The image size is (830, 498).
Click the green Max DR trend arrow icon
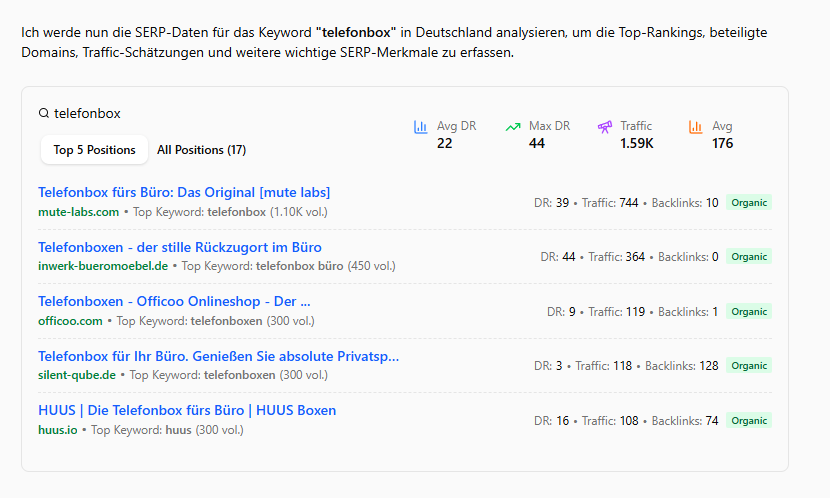[512, 127]
